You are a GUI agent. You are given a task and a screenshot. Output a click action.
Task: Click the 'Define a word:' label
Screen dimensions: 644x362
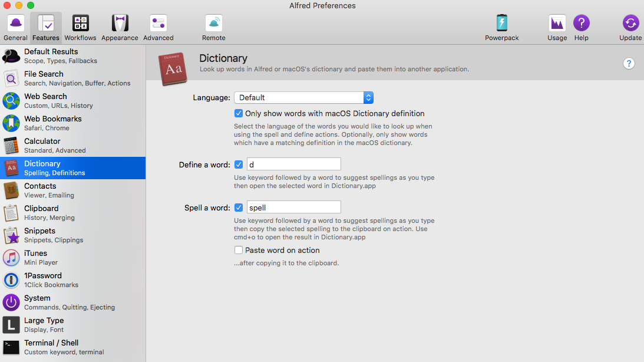[x=204, y=164]
